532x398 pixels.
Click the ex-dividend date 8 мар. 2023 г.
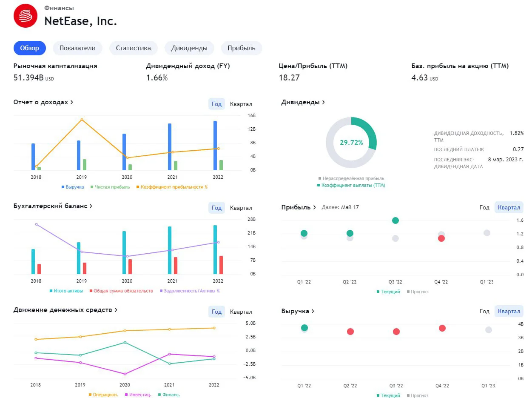tap(506, 159)
